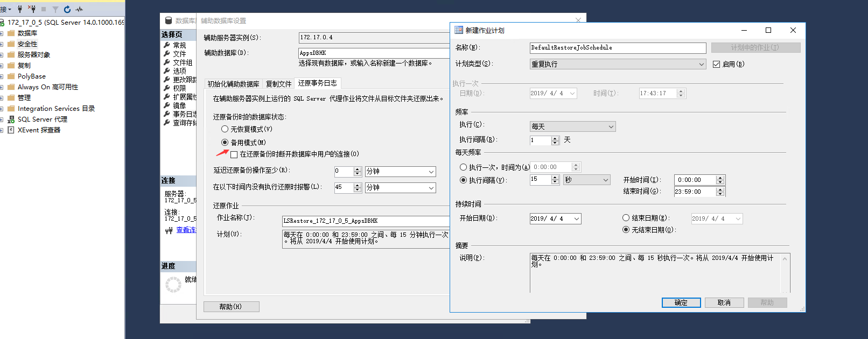Switch to 复制文件 tab
Image resolution: width=868 pixels, height=339 pixels.
278,84
